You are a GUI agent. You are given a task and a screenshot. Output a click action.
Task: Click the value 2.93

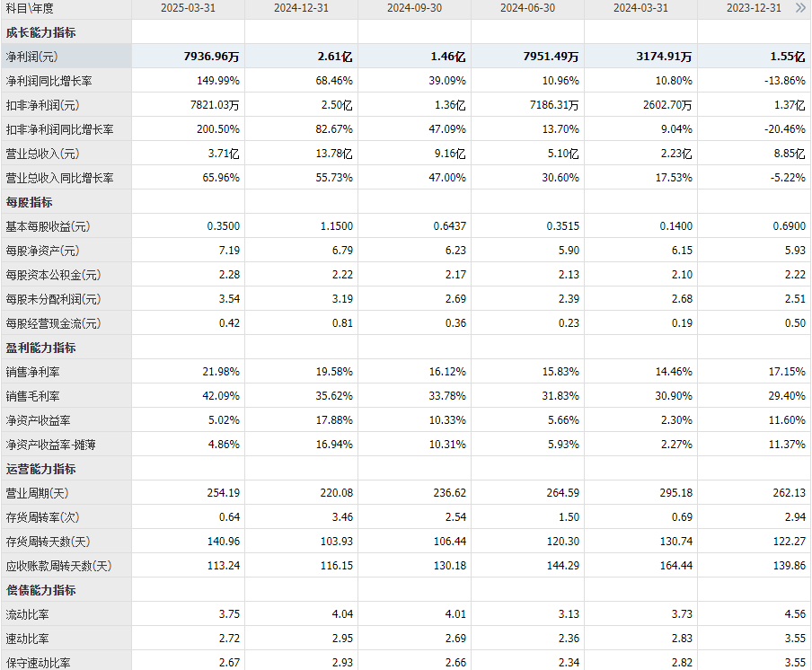(x=342, y=663)
